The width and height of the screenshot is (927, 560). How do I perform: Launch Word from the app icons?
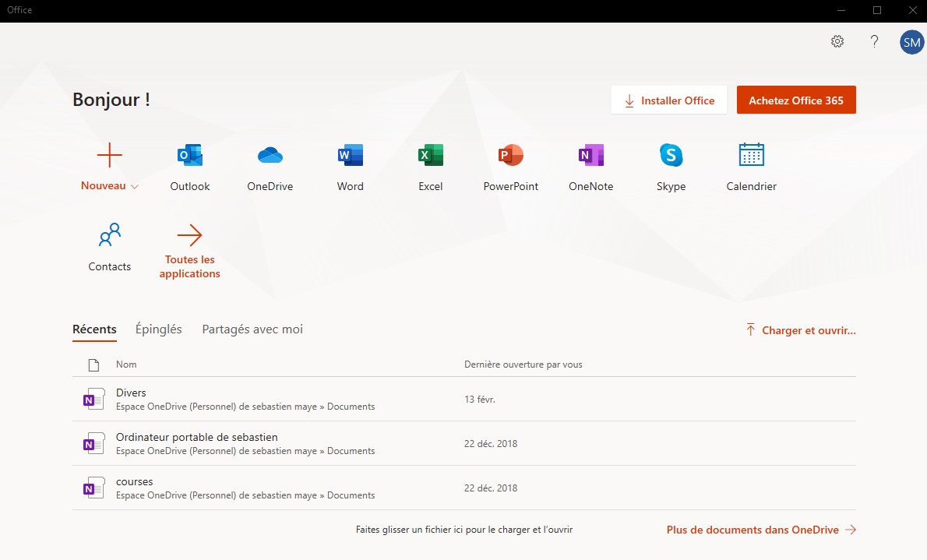point(350,155)
